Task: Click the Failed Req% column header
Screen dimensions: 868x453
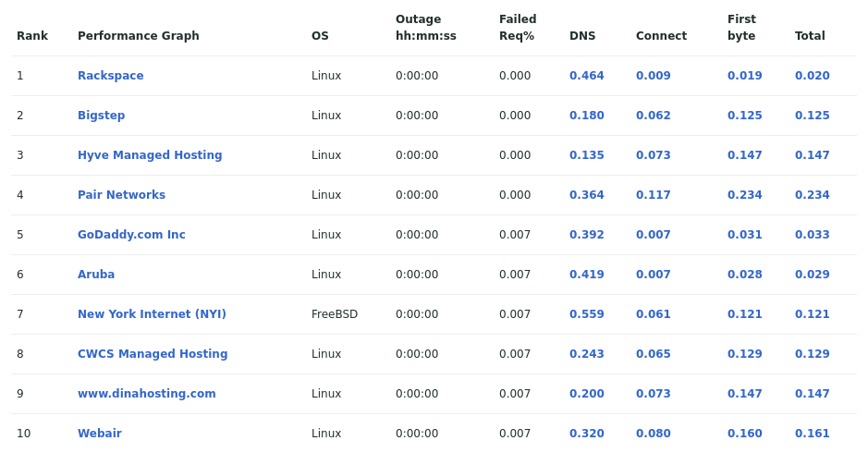Action: [x=518, y=27]
